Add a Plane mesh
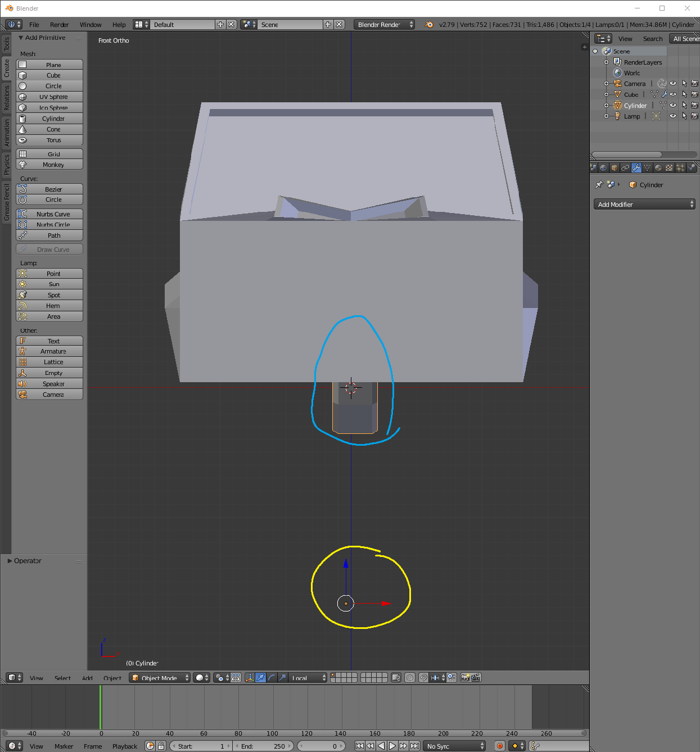The image size is (700, 752). tap(49, 65)
